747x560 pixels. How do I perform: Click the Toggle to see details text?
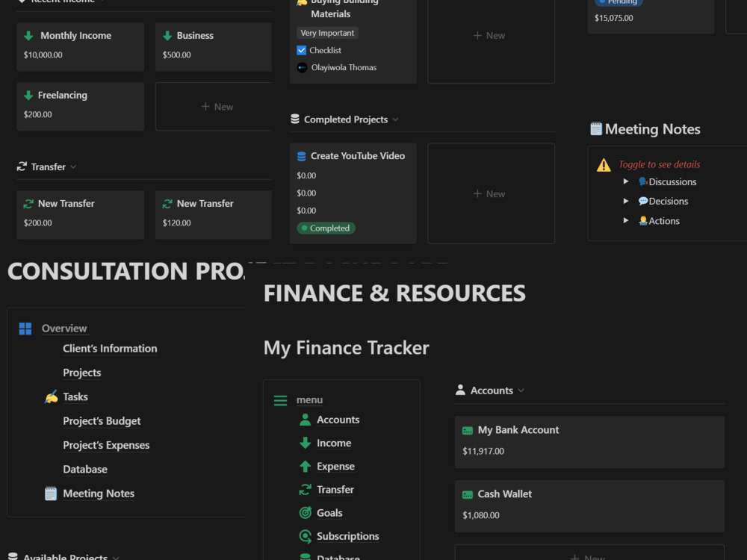coord(660,164)
